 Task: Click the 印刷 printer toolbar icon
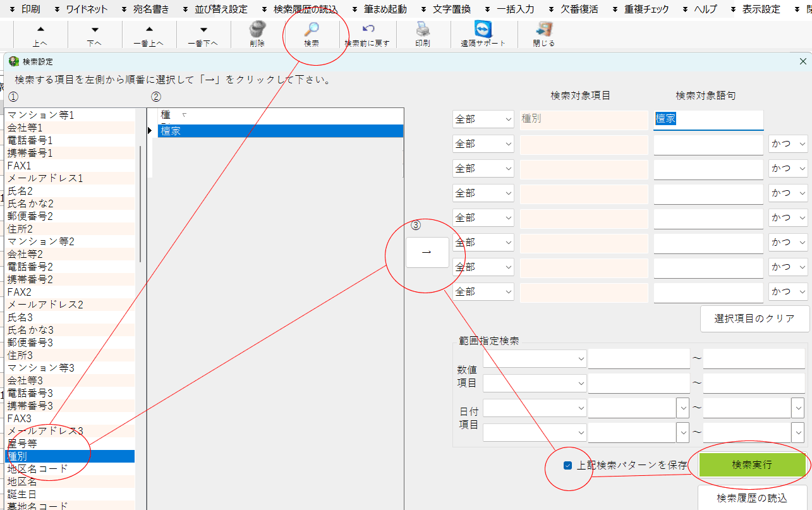tap(423, 30)
